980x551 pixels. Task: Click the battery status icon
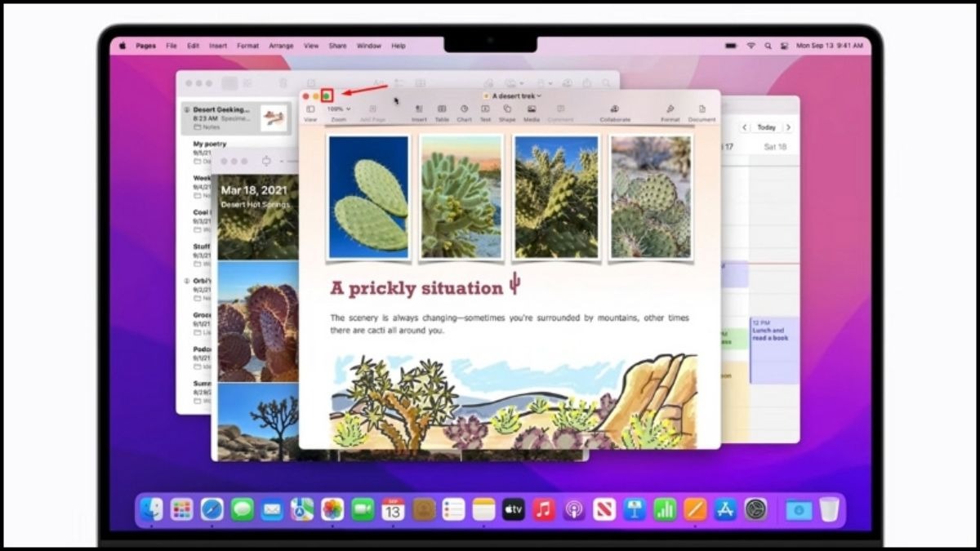731,46
